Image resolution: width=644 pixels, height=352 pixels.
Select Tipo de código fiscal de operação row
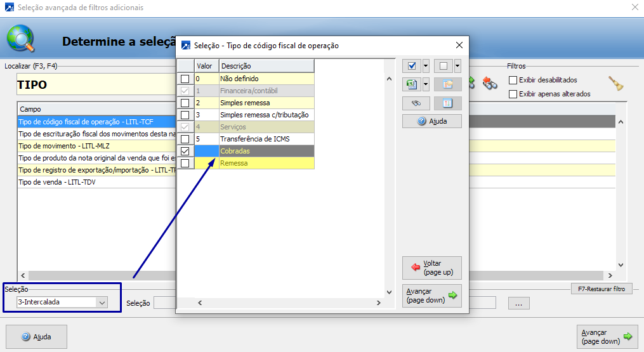97,122
